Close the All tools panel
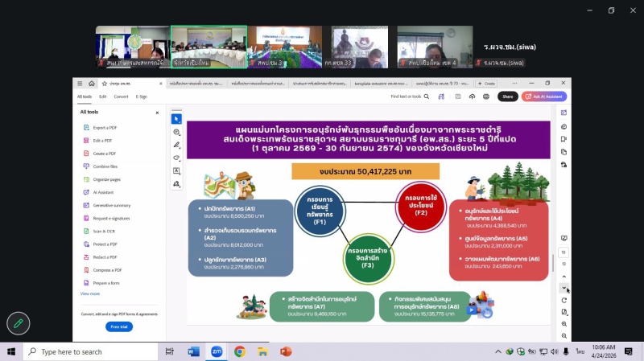This screenshot has height=361, width=644. [x=157, y=113]
